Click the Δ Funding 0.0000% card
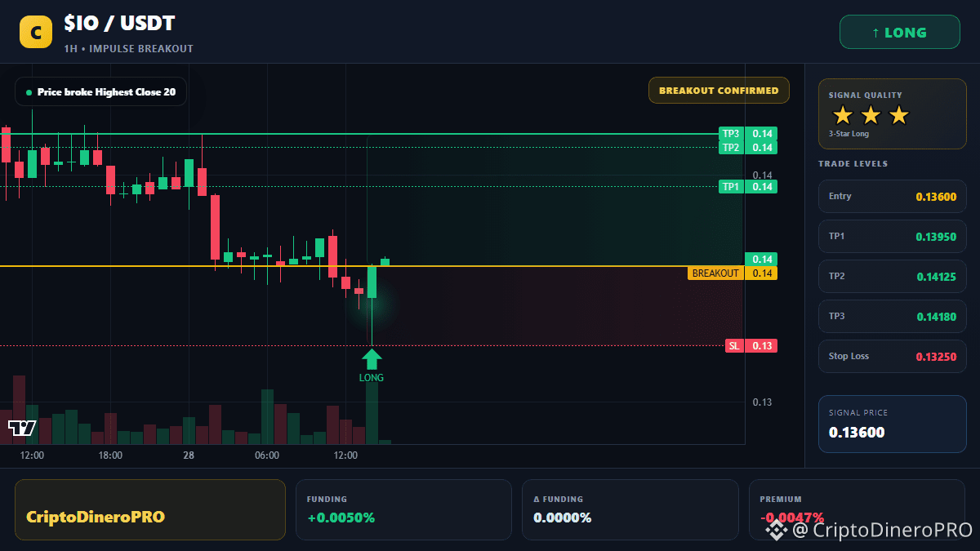This screenshot has height=551, width=980. [x=630, y=509]
